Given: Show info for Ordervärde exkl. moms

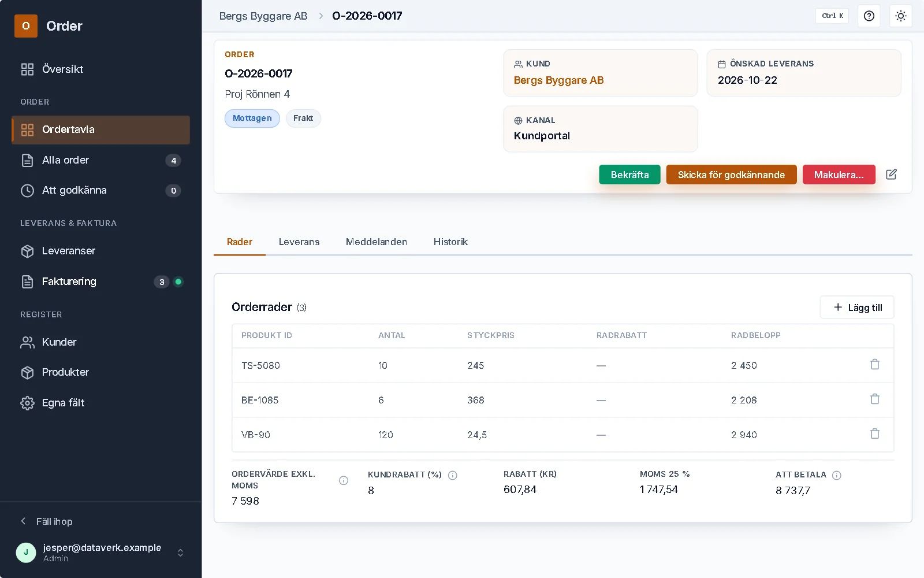Looking at the screenshot, I should click(344, 480).
